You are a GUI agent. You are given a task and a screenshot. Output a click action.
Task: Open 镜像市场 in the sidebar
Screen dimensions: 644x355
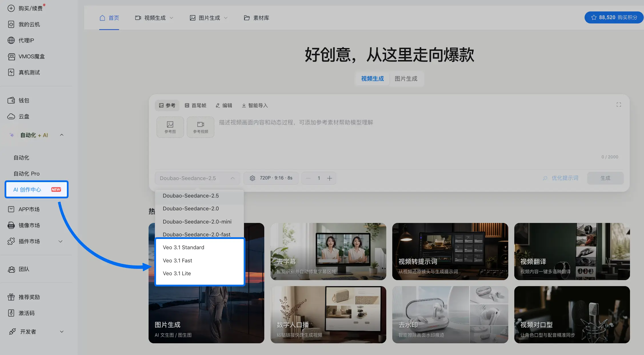coord(24,225)
